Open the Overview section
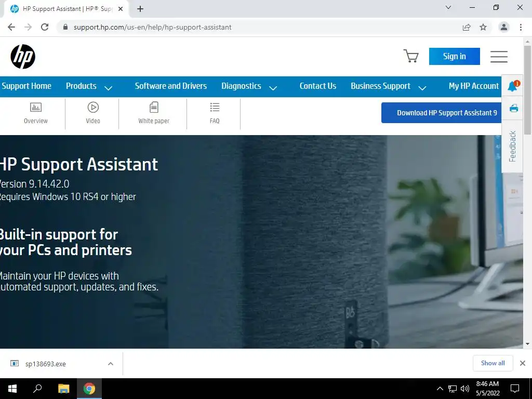The height and width of the screenshot is (399, 532). pyautogui.click(x=36, y=113)
